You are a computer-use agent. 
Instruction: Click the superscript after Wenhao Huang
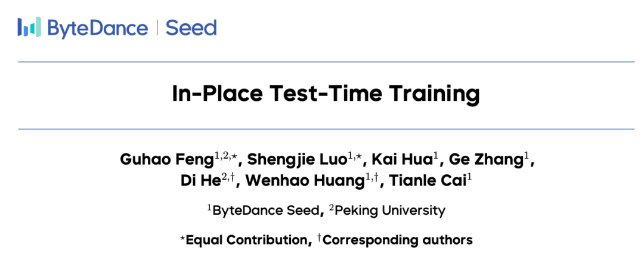tap(373, 178)
